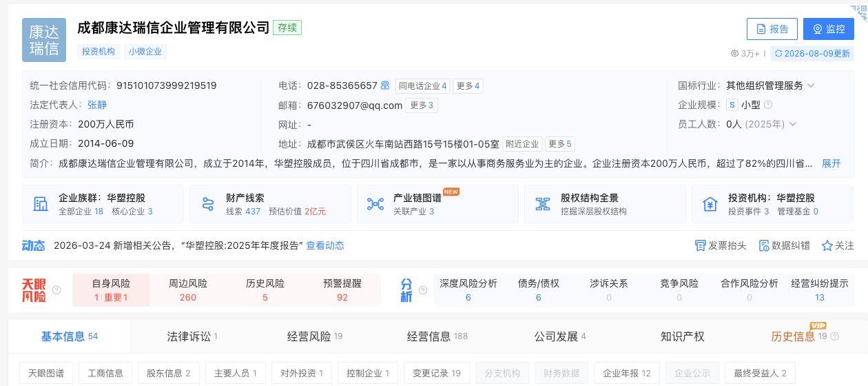Click the views eye icon near 3万+
The width and height of the screenshot is (868, 386).
[x=734, y=53]
